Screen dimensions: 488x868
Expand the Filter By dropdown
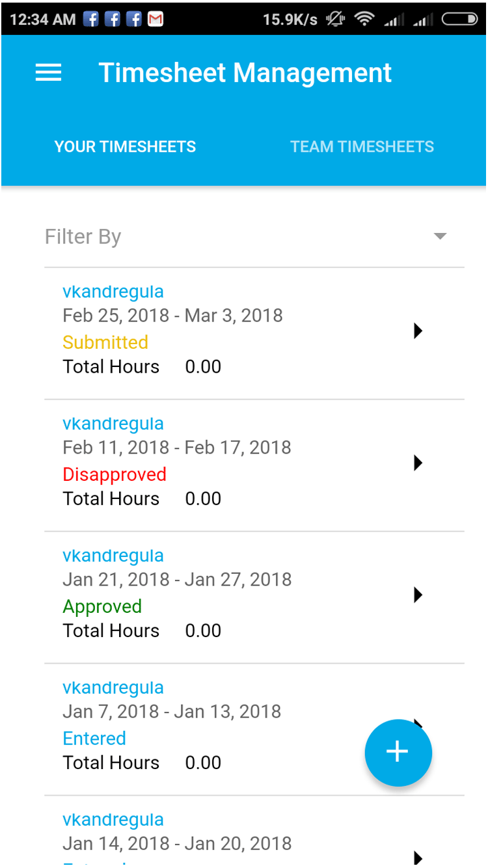(440, 236)
